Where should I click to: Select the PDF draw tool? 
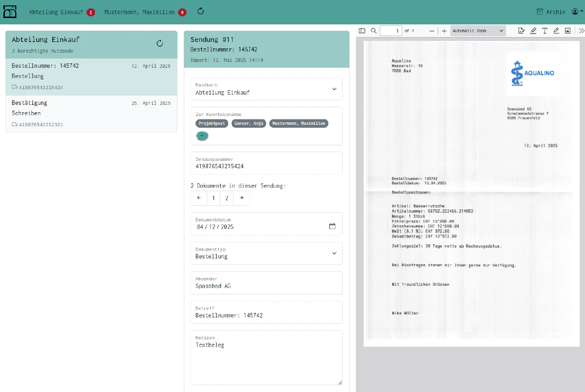click(x=556, y=31)
